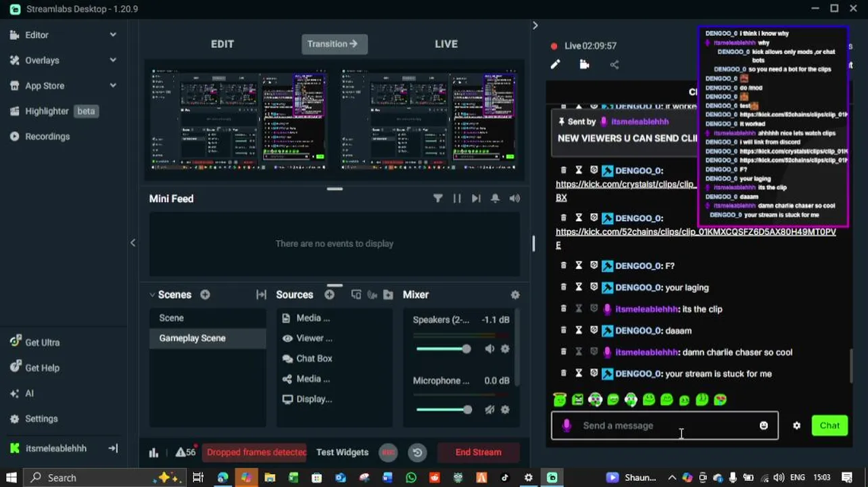Click the scene transitions icon beside Sources
Screen dimensions: 868x487
pos(261,295)
